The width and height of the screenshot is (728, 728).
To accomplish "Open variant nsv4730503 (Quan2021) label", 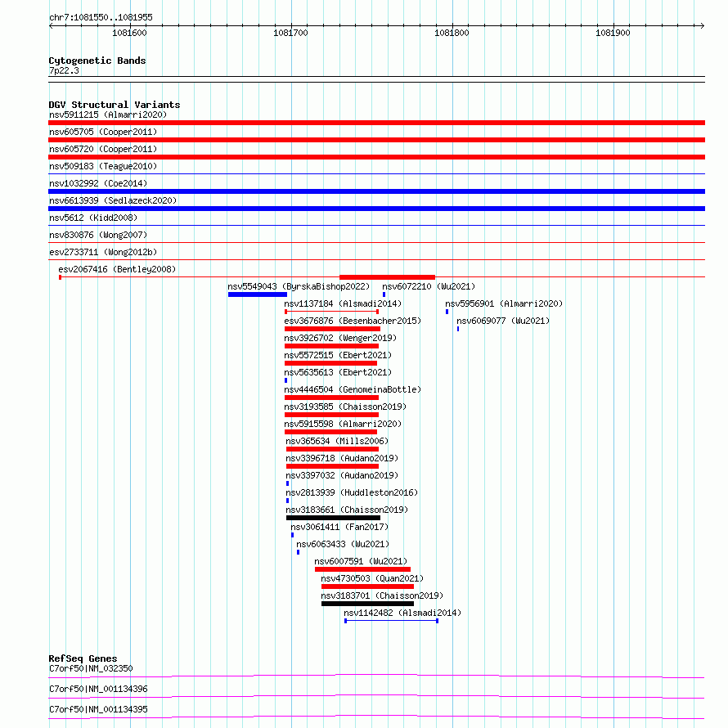I will [x=372, y=578].
